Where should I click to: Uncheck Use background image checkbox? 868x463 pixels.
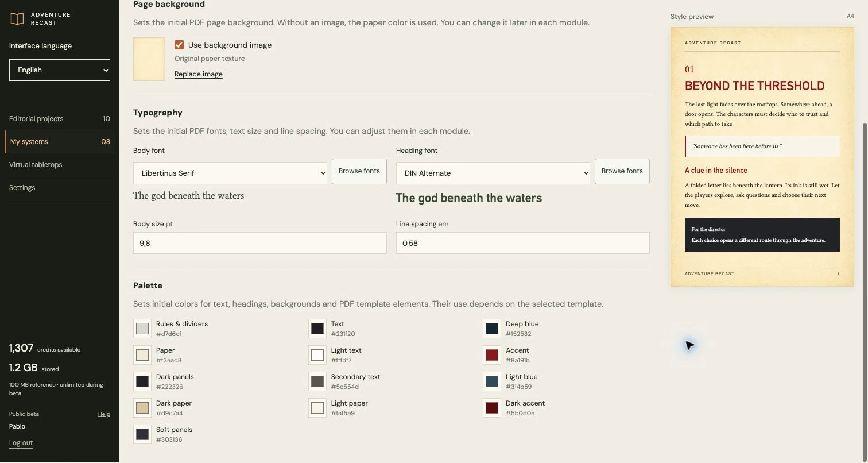tap(179, 45)
